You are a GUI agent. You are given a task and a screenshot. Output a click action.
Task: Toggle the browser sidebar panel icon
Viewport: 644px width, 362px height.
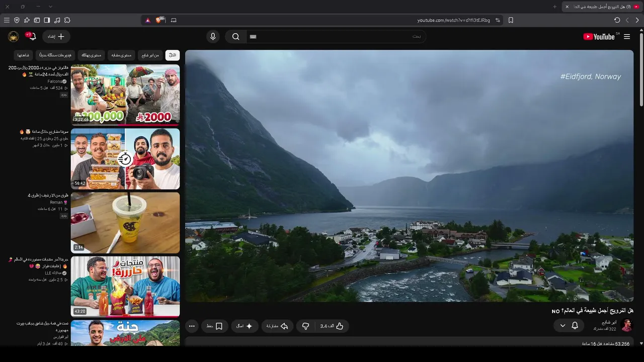point(47,20)
